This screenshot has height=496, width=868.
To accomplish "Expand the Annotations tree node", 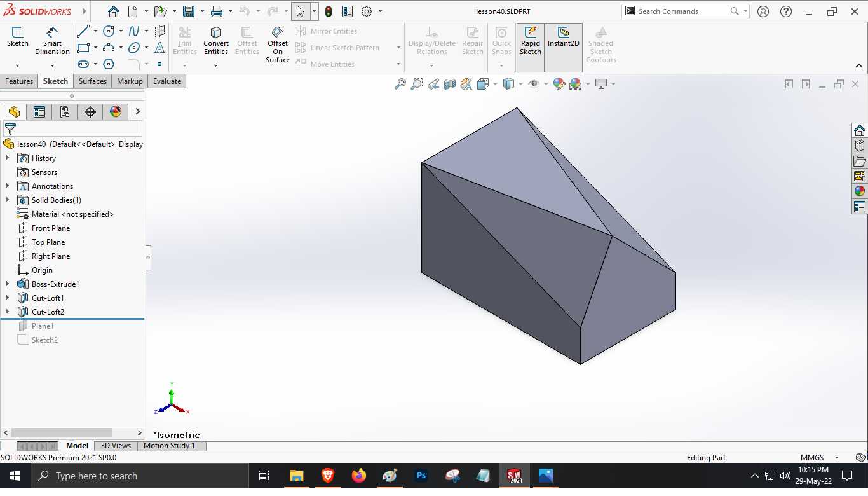I will click(8, 186).
